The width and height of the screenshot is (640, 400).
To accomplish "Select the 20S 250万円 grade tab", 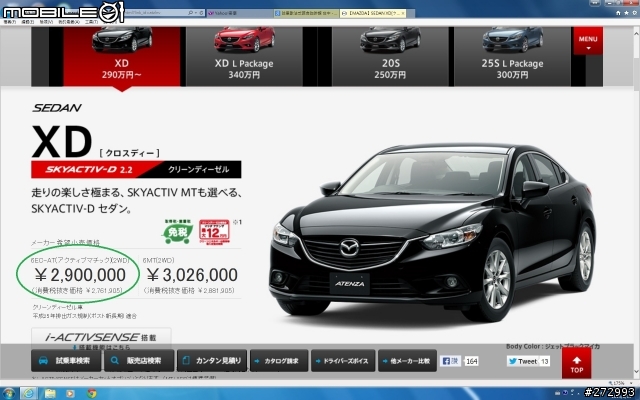I will 390,56.
